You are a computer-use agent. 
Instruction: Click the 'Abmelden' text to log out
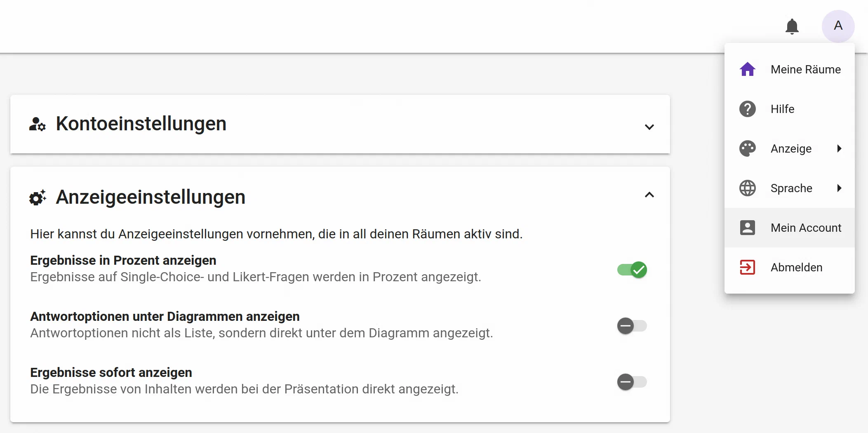click(796, 267)
